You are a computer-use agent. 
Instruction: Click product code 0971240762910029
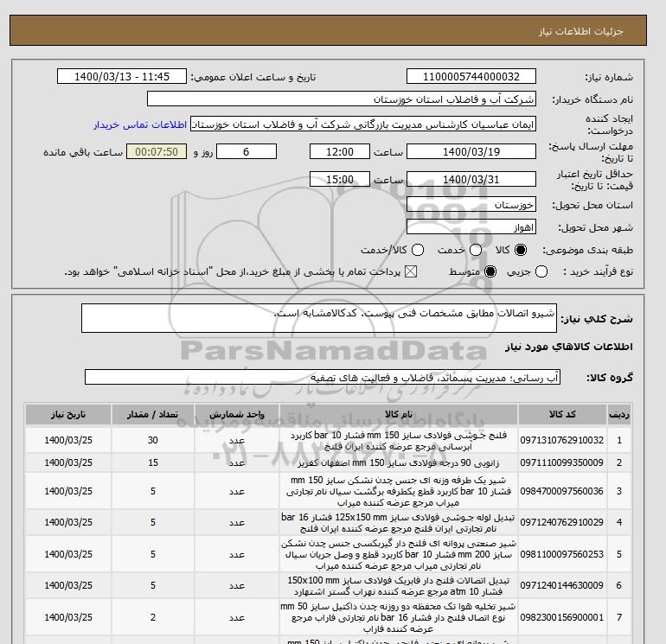[562, 523]
